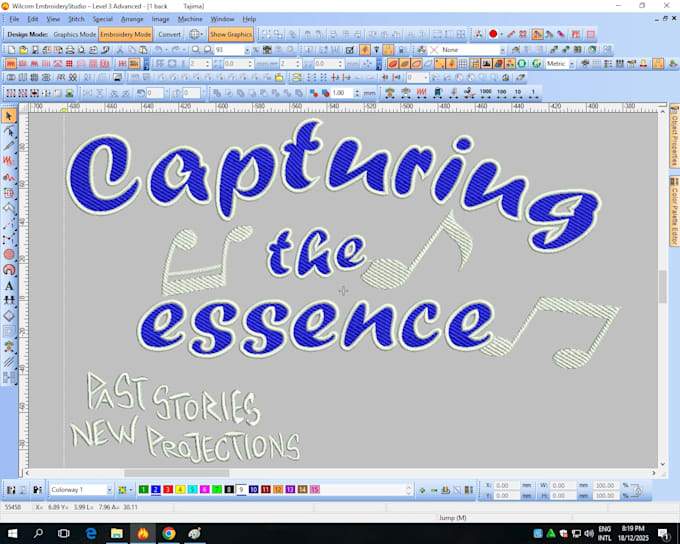The height and width of the screenshot is (544, 680).
Task: Click the red record circle icon
Action: coord(493,34)
